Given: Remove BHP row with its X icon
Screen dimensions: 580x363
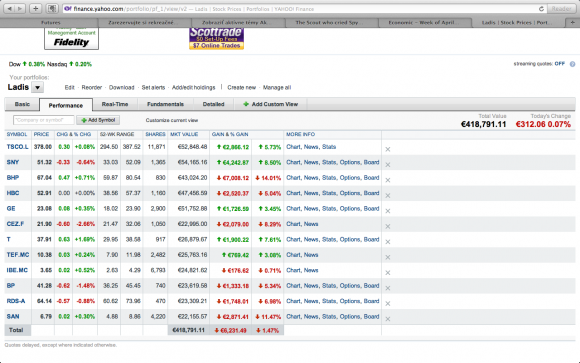Looking at the screenshot, I should point(388,180).
